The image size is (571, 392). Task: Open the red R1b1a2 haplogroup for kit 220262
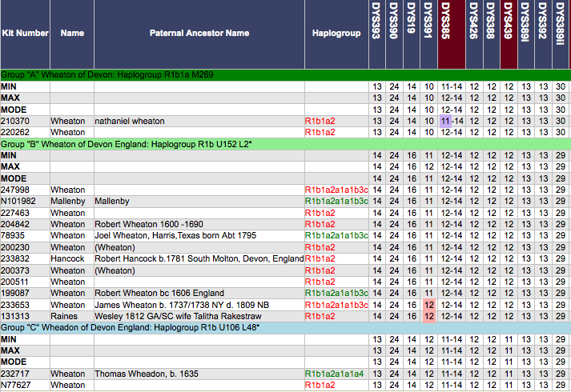pos(320,132)
